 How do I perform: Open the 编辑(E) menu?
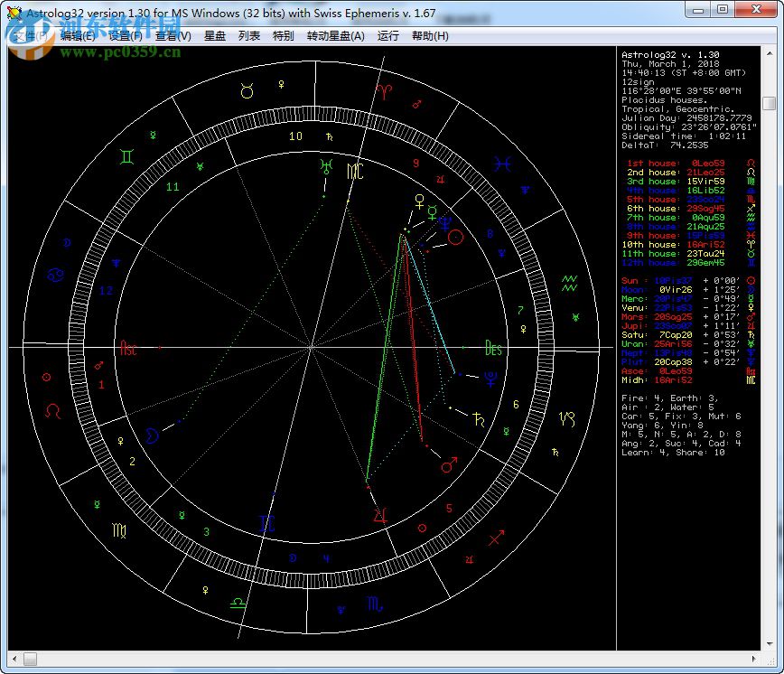point(78,36)
